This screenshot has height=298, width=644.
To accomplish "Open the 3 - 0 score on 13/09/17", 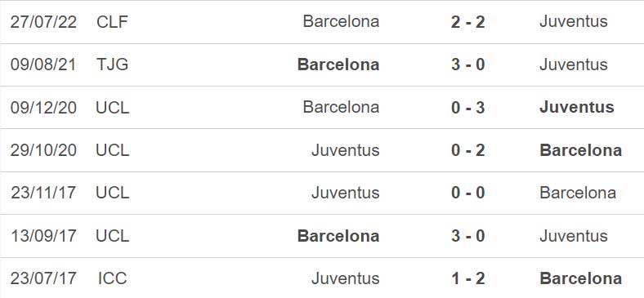I will [467, 236].
